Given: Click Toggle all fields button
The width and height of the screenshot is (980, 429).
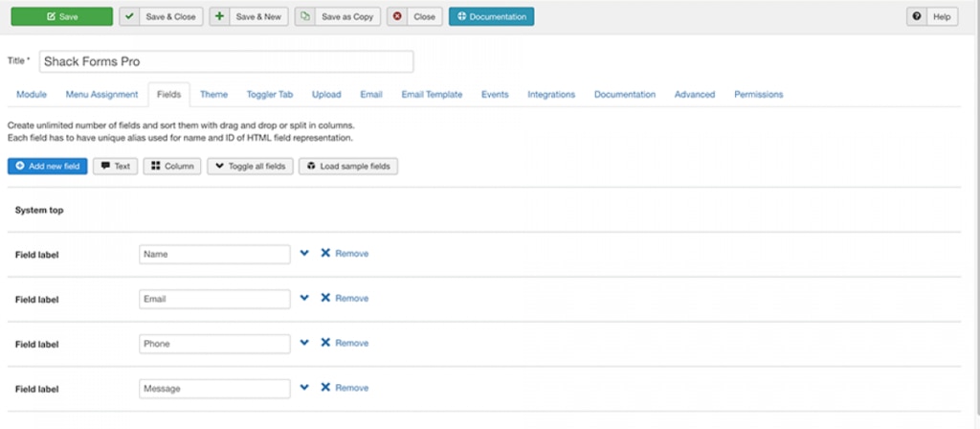Looking at the screenshot, I should click(x=250, y=167).
